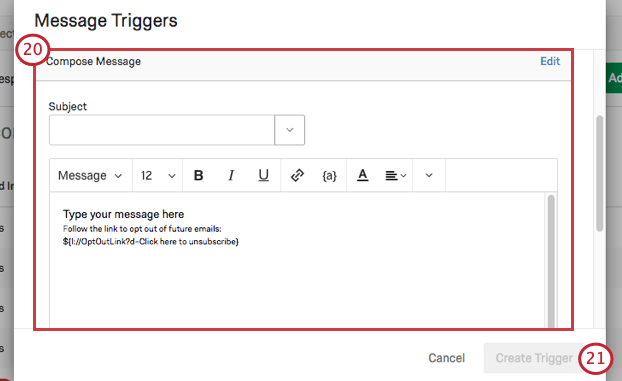This screenshot has height=381, width=622.
Task: Open the text alignment options
Action: click(395, 175)
